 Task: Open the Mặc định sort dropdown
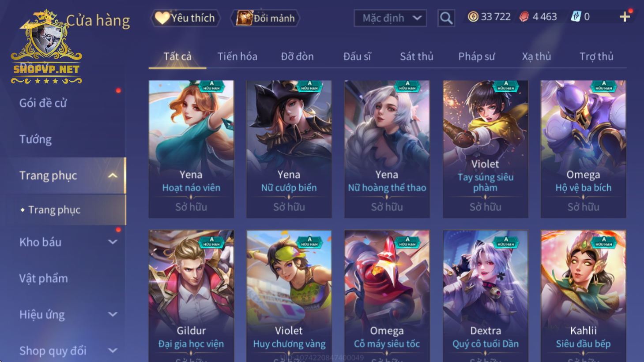pyautogui.click(x=390, y=18)
